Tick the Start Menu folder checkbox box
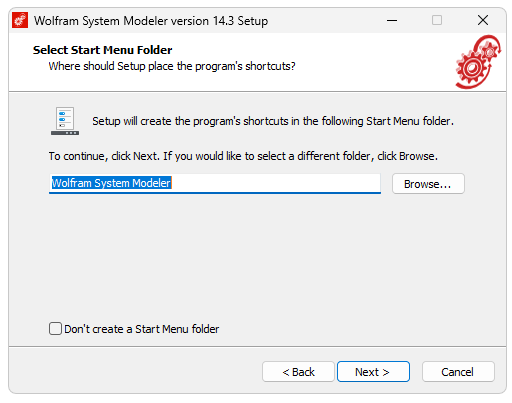Viewport: 512px width, 403px height. tap(55, 329)
